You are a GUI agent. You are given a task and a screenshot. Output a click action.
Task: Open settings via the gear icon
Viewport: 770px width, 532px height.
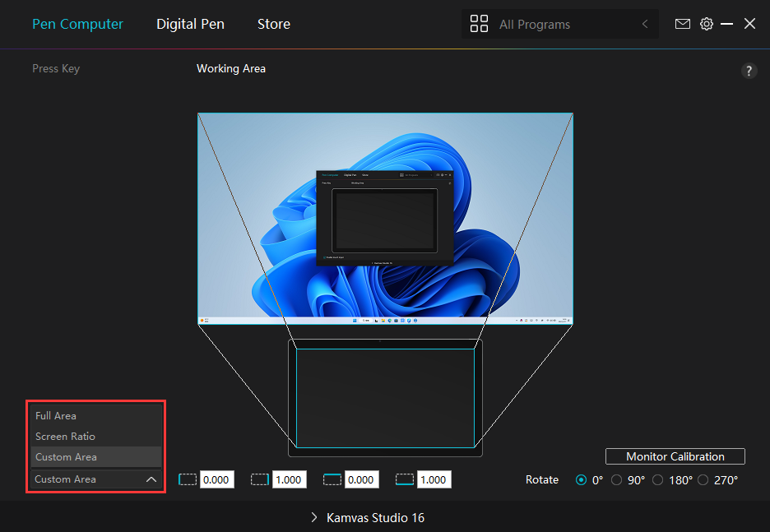pyautogui.click(x=706, y=24)
